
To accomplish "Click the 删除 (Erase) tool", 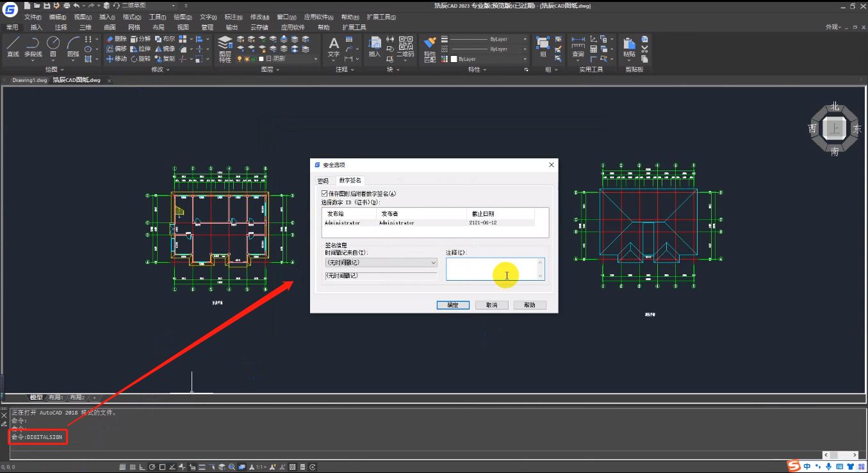I will click(x=116, y=39).
